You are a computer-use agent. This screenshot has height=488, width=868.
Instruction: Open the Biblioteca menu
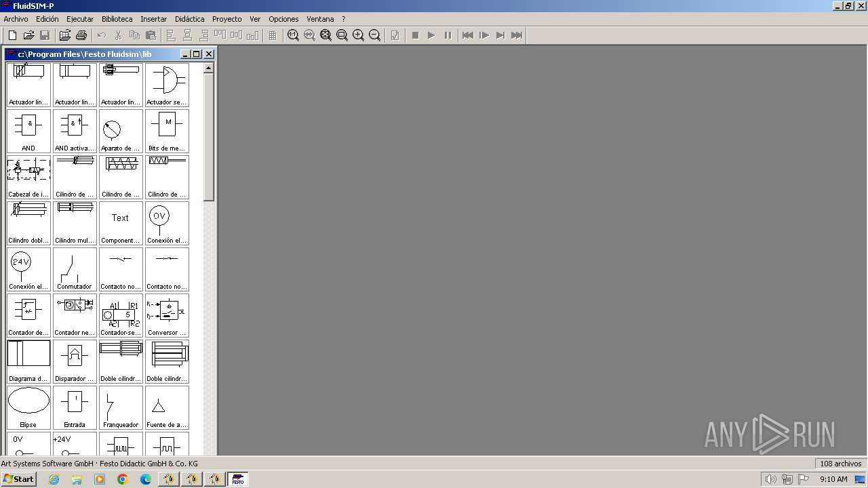(117, 19)
